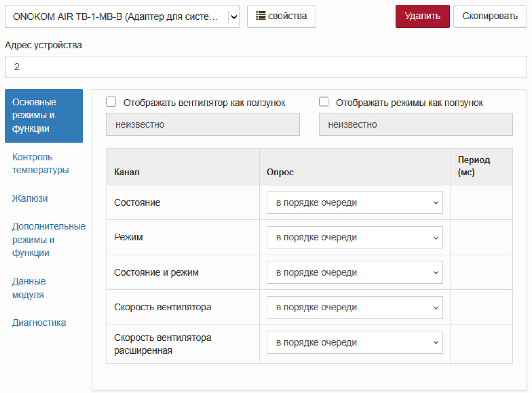532x393 pixels.
Task: Toggle Отображать режимы как ползунок checkbox
Action: click(323, 102)
